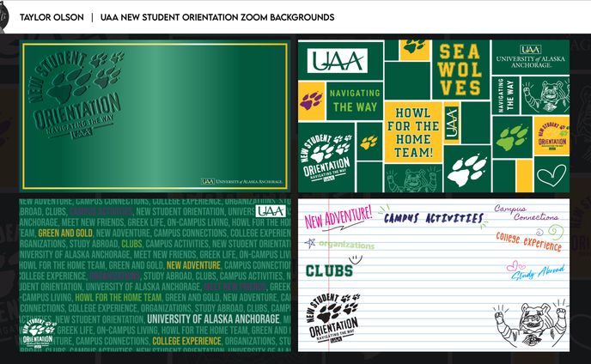Click the purple paw print on gold tile
Image resolution: width=591 pixels, height=364 pixels.
tap(311, 101)
